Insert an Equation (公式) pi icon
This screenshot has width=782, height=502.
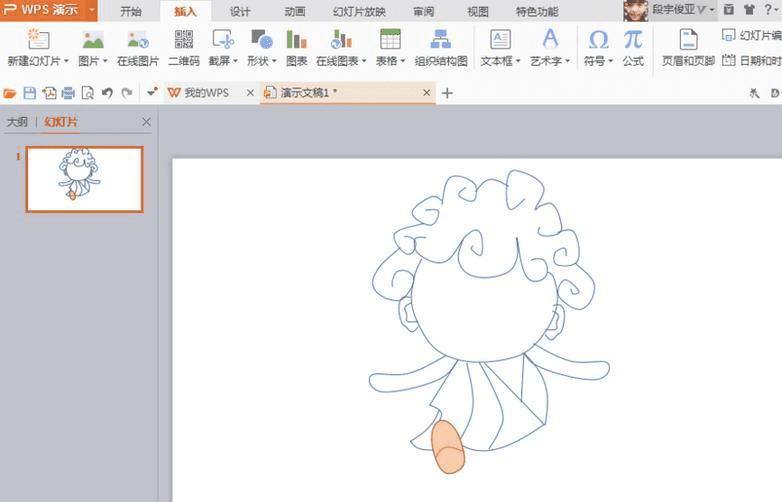(x=633, y=39)
